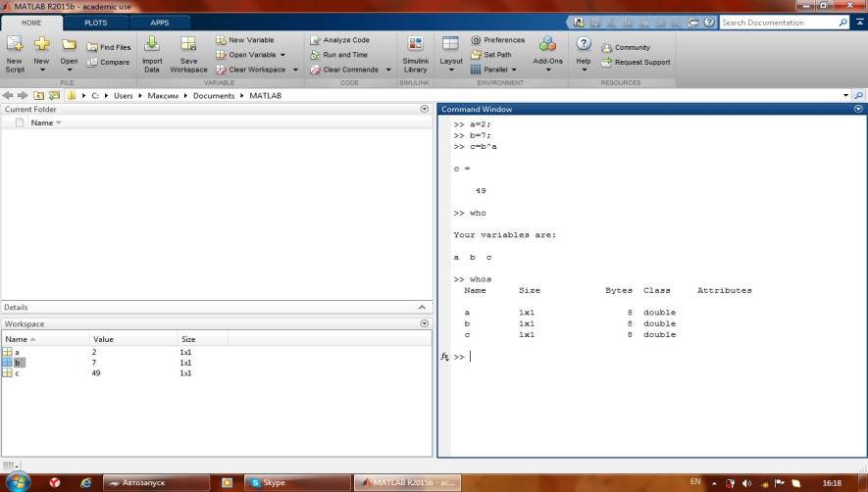Go back in folder history

pyautogui.click(x=8, y=95)
